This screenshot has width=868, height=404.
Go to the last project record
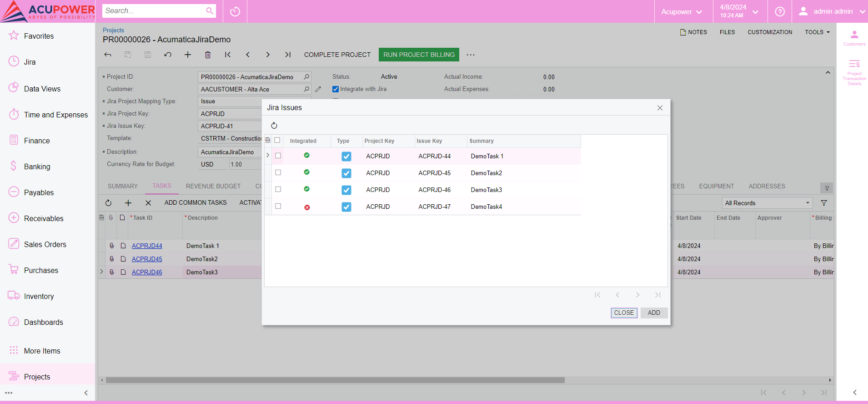288,55
